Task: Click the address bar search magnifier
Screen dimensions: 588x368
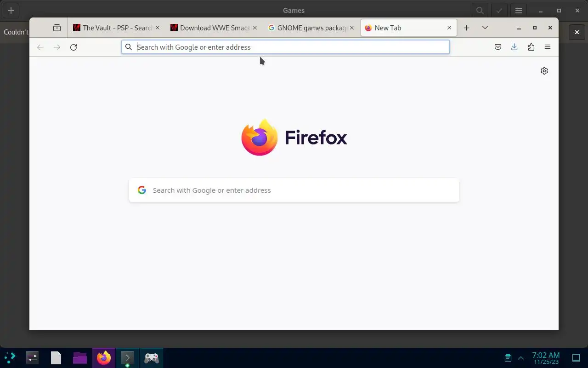Action: click(x=129, y=47)
